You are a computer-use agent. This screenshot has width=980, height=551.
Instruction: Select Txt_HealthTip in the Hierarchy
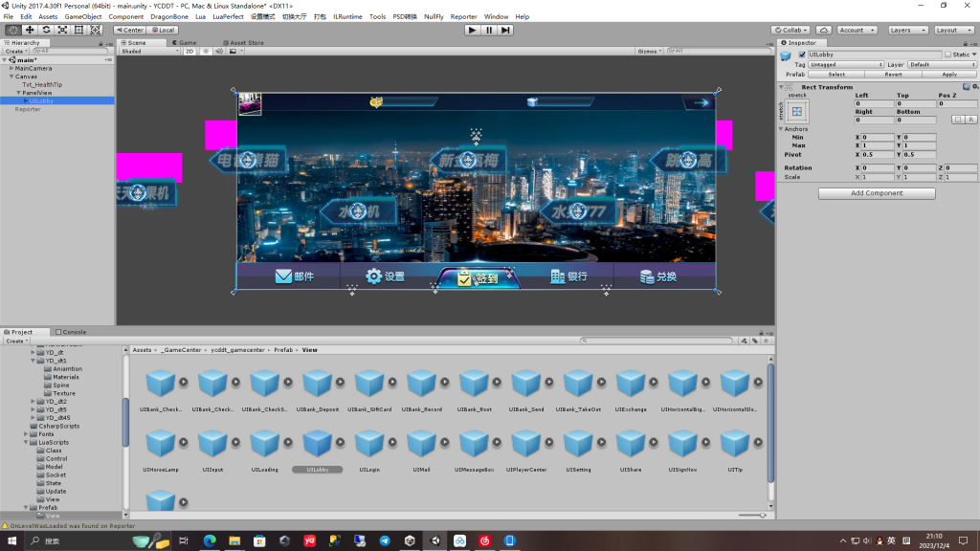(x=42, y=84)
